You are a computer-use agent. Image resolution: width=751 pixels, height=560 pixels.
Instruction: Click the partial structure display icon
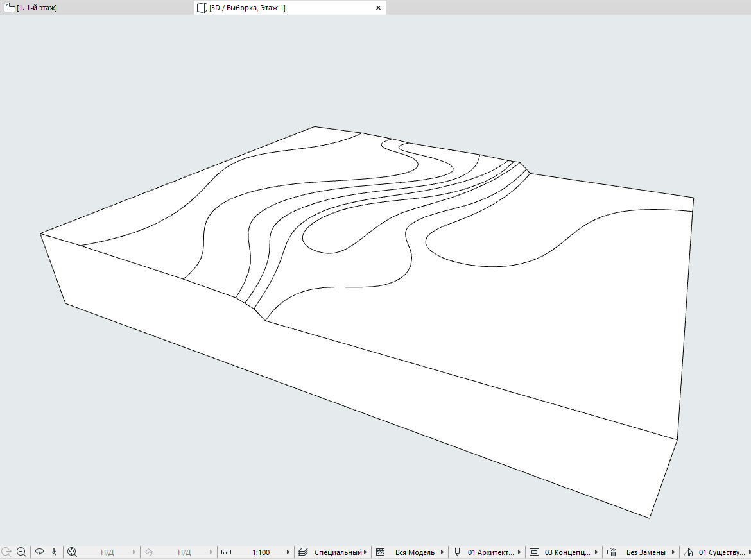[x=380, y=552]
